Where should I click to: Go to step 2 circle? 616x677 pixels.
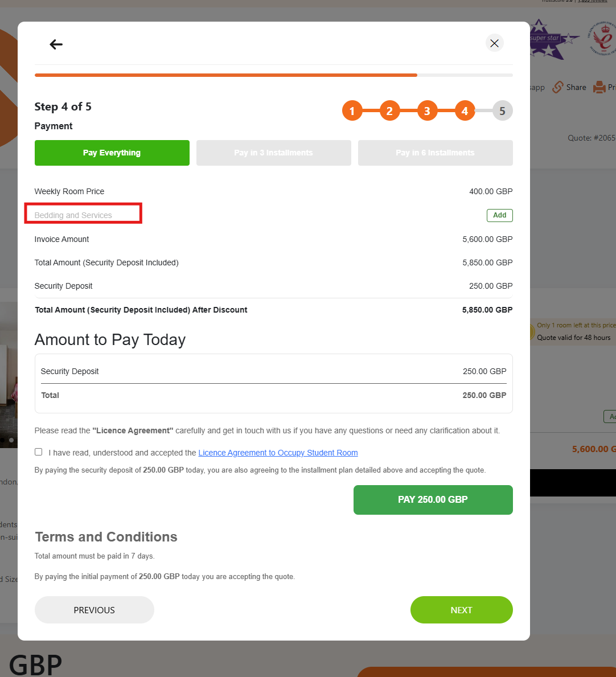point(390,111)
